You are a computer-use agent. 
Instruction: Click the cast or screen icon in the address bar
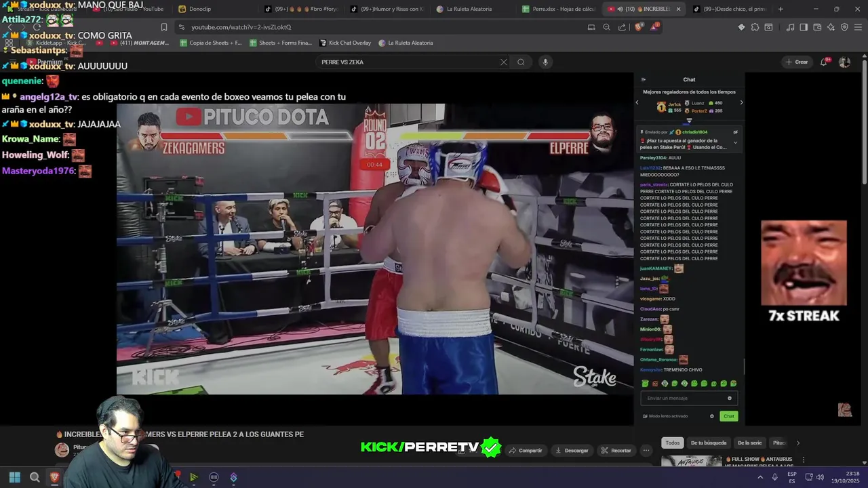click(x=591, y=27)
